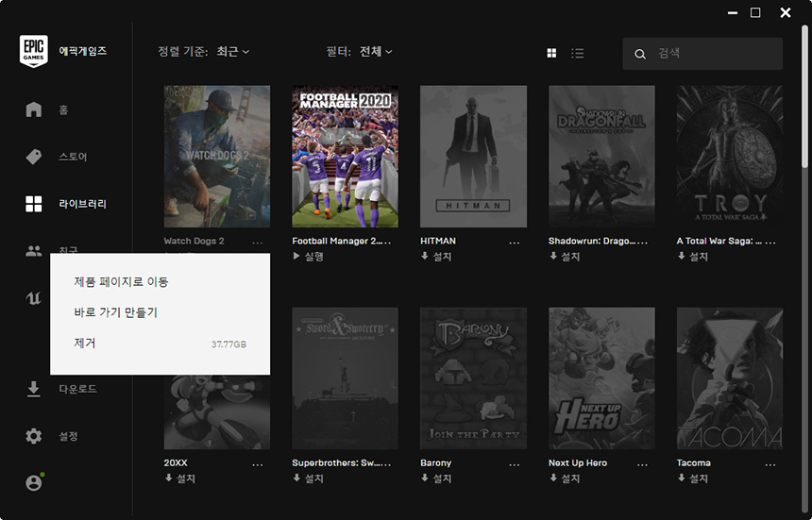Open the account profile icon
This screenshot has width=812, height=520.
click(x=34, y=482)
